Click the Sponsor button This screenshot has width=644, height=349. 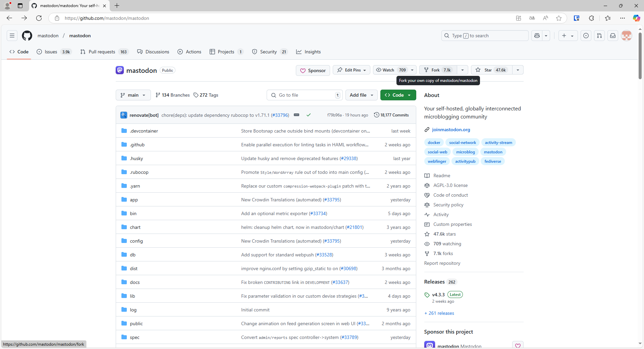coord(313,70)
